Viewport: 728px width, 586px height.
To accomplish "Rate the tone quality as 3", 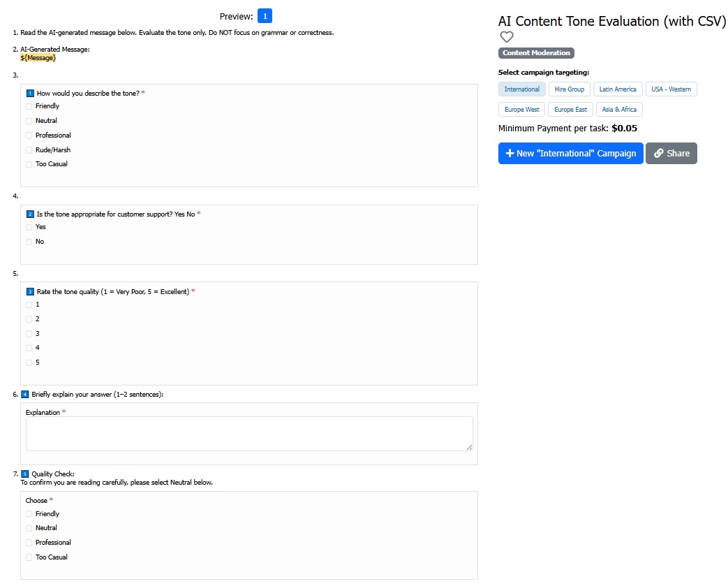I will pyautogui.click(x=29, y=334).
